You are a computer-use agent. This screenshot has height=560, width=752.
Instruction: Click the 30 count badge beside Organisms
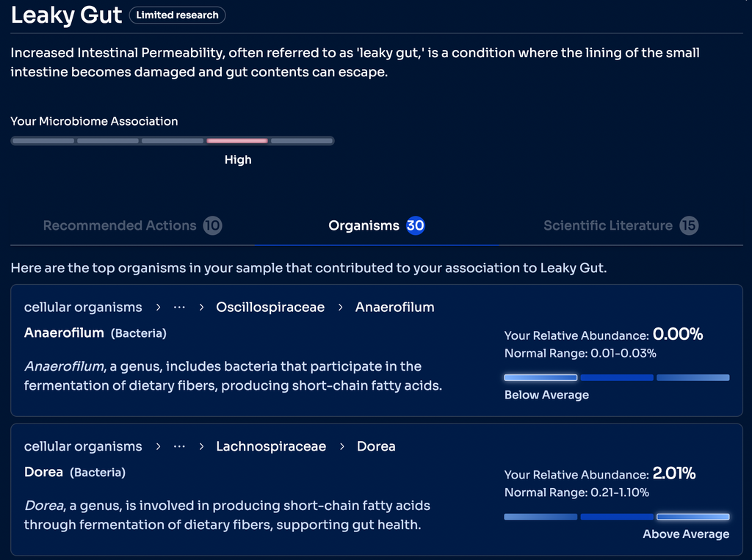point(416,225)
